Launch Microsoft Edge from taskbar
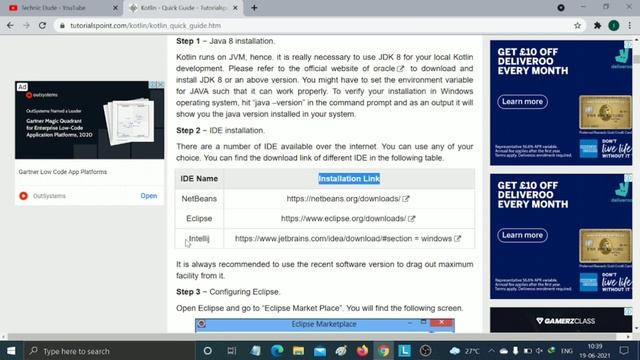The width and height of the screenshot is (640, 360). [277, 351]
